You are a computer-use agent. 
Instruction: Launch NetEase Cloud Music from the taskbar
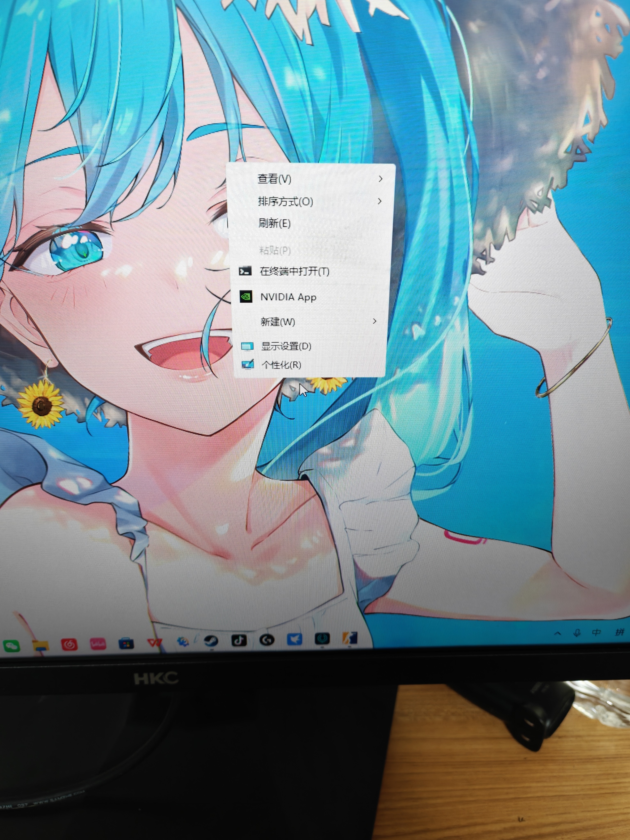click(x=70, y=644)
